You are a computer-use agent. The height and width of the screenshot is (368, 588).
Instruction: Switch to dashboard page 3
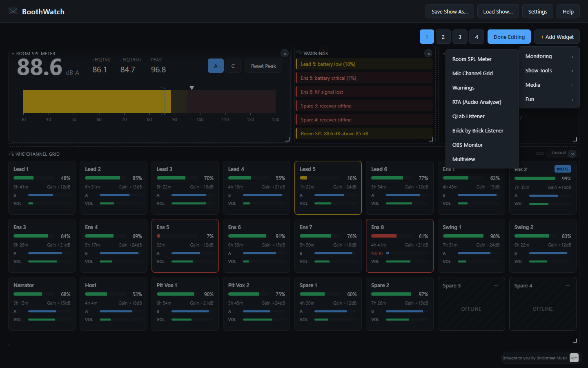[460, 37]
